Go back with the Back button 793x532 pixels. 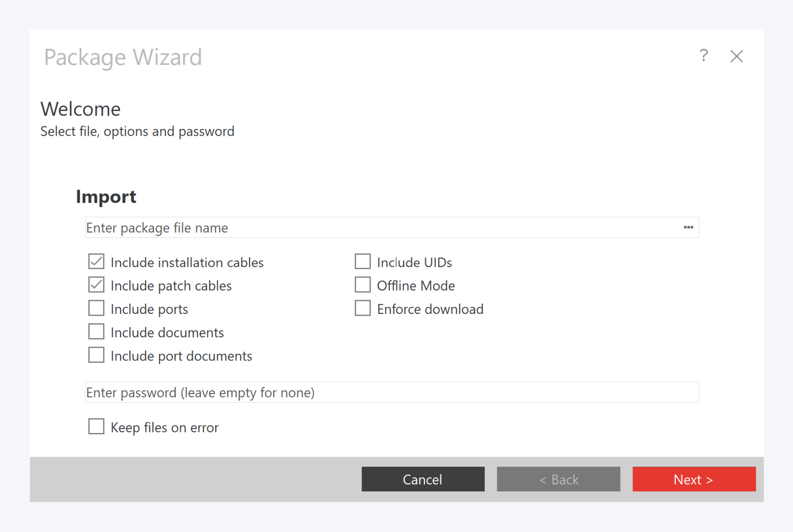(558, 479)
